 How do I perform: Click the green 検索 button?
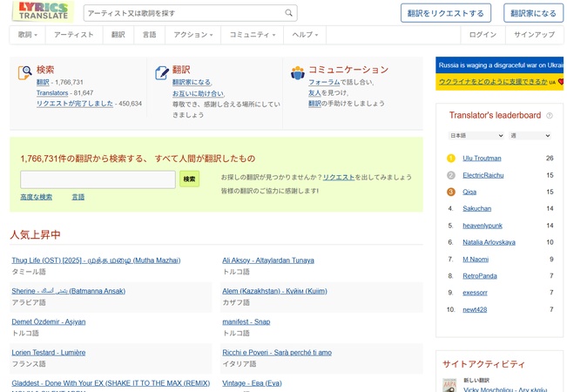click(x=190, y=179)
